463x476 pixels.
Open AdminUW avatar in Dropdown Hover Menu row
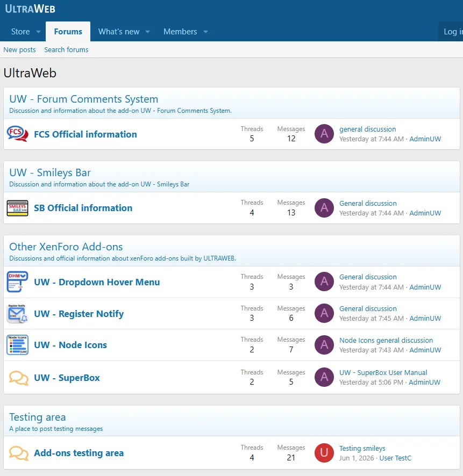tap(324, 282)
